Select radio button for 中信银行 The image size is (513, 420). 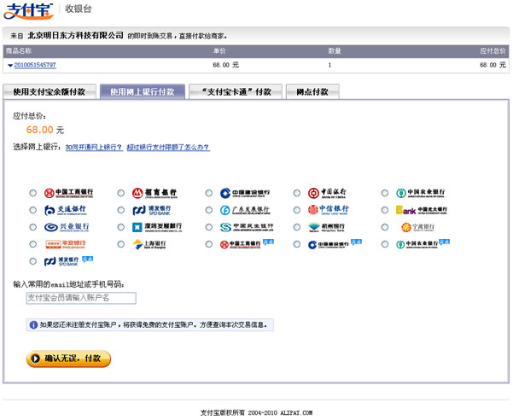297,210
